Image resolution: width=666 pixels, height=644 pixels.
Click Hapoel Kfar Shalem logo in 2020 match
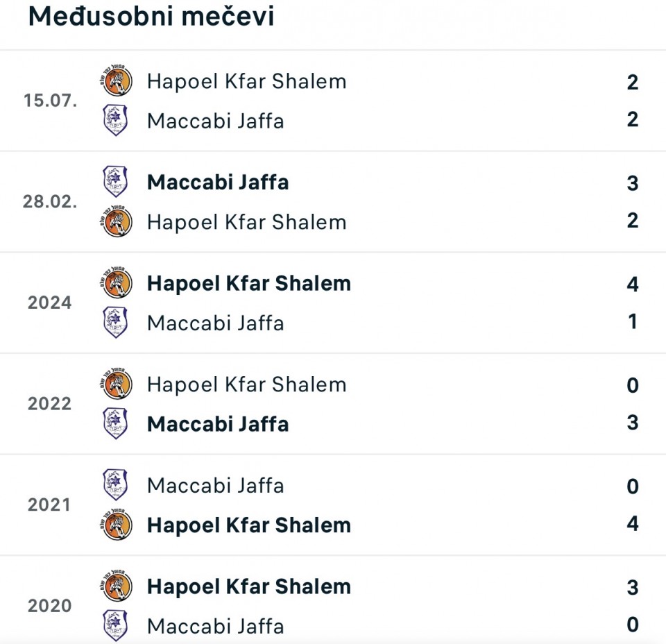click(x=117, y=586)
